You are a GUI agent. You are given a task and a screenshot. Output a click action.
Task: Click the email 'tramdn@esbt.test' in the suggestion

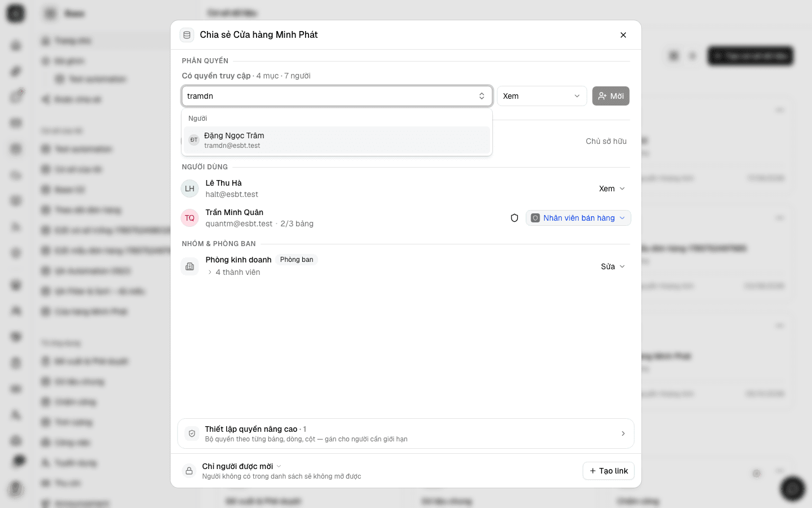point(232,146)
